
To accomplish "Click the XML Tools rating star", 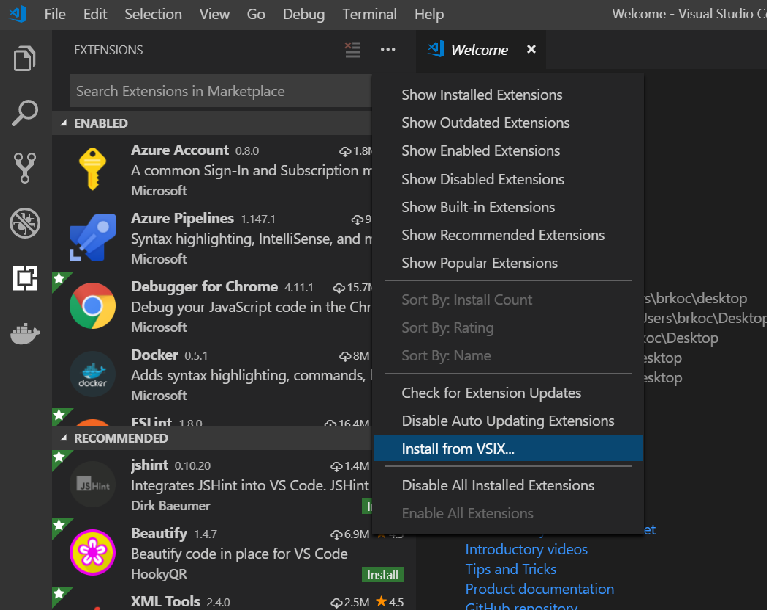I will click(x=382, y=601).
